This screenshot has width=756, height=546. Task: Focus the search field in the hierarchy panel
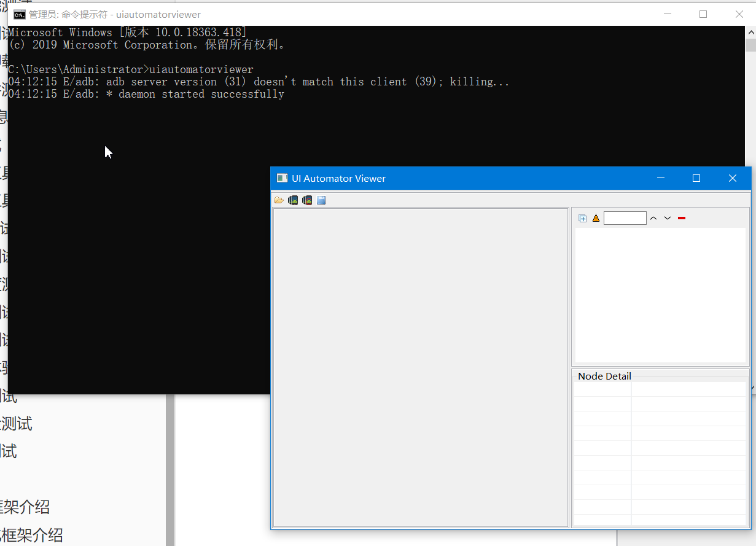click(625, 218)
